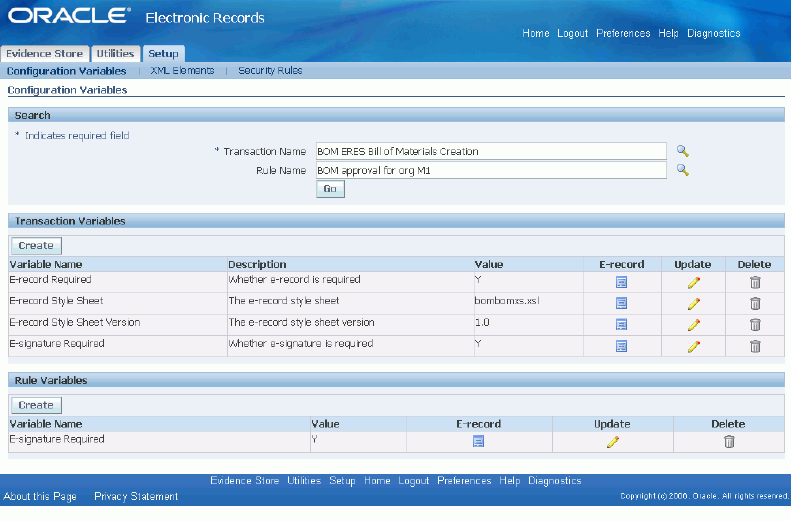The height and width of the screenshot is (521, 791).
Task: Delete the E-record Style Sheet Version variable
Action: pyautogui.click(x=755, y=324)
